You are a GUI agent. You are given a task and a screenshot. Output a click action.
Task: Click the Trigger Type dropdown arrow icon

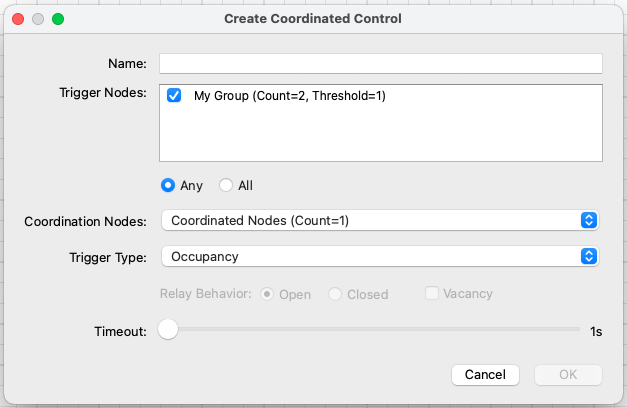(589, 256)
